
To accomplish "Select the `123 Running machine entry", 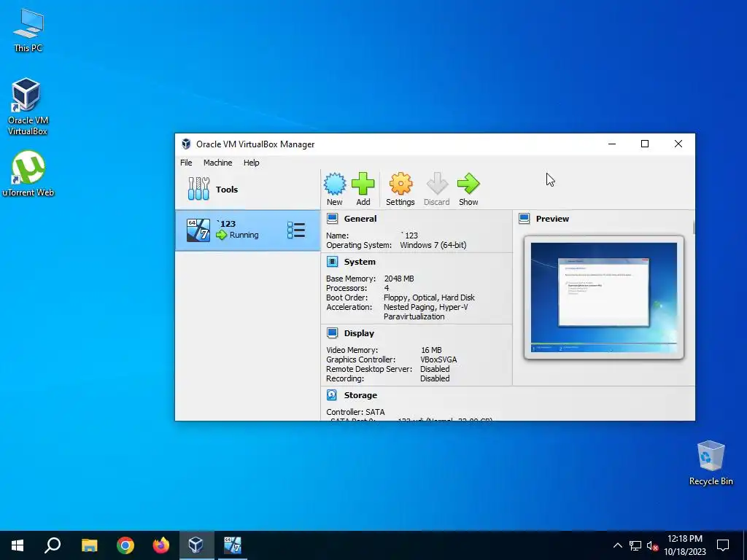I will coord(248,230).
